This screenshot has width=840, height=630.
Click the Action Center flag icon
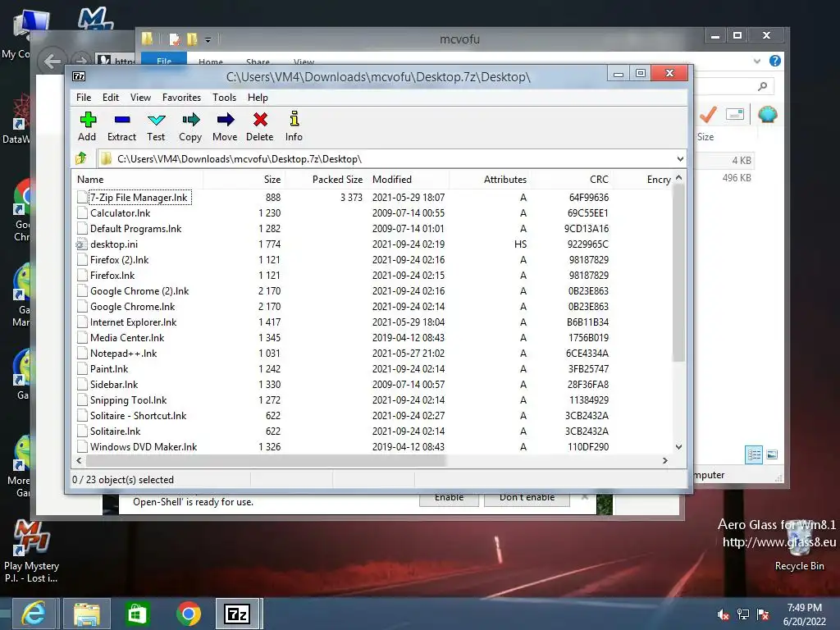(x=763, y=614)
